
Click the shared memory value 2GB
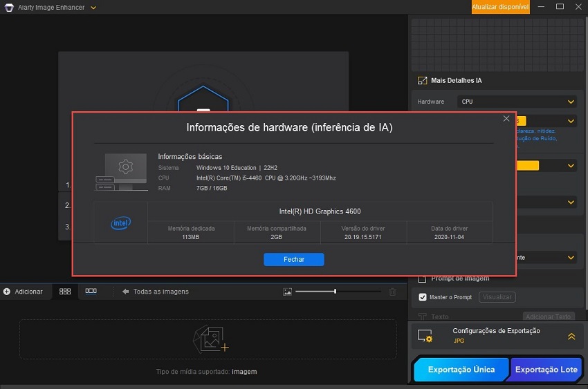pyautogui.click(x=277, y=237)
